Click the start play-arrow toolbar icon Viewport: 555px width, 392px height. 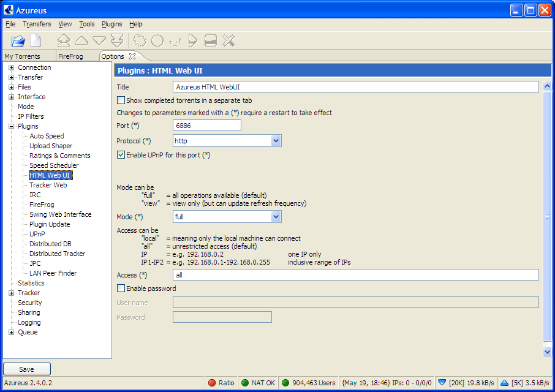point(192,40)
